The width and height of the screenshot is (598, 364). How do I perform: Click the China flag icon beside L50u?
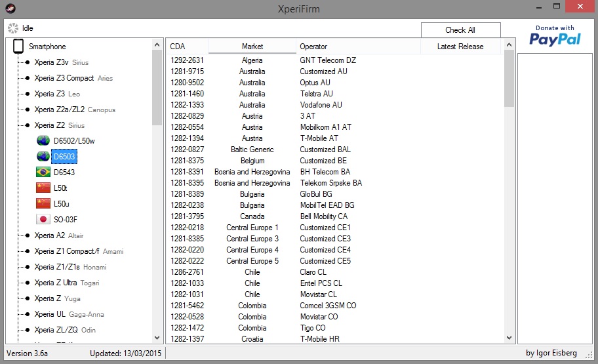coord(43,203)
